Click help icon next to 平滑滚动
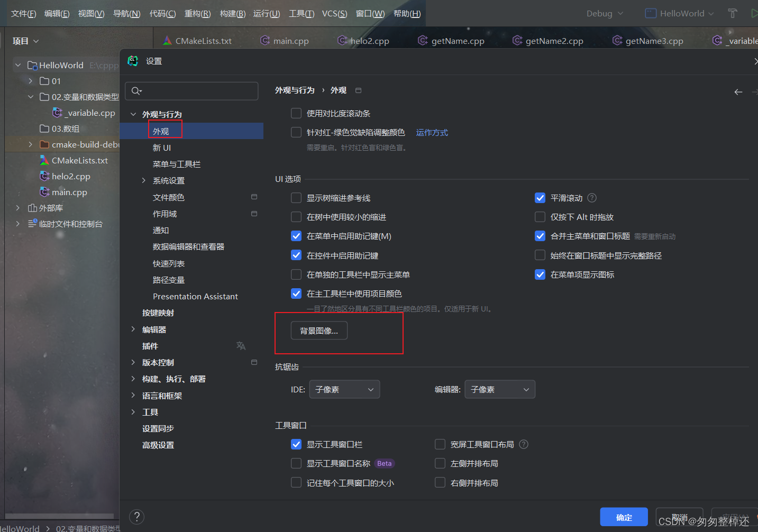This screenshot has height=532, width=758. click(592, 198)
